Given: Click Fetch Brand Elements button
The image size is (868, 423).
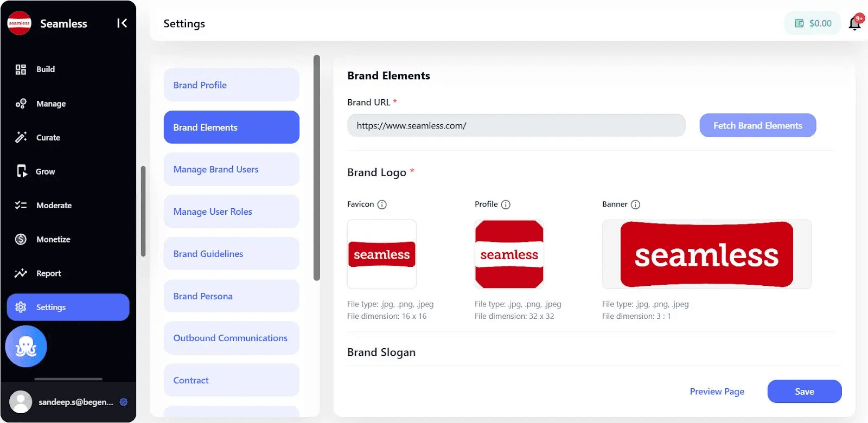Looking at the screenshot, I should pos(758,125).
